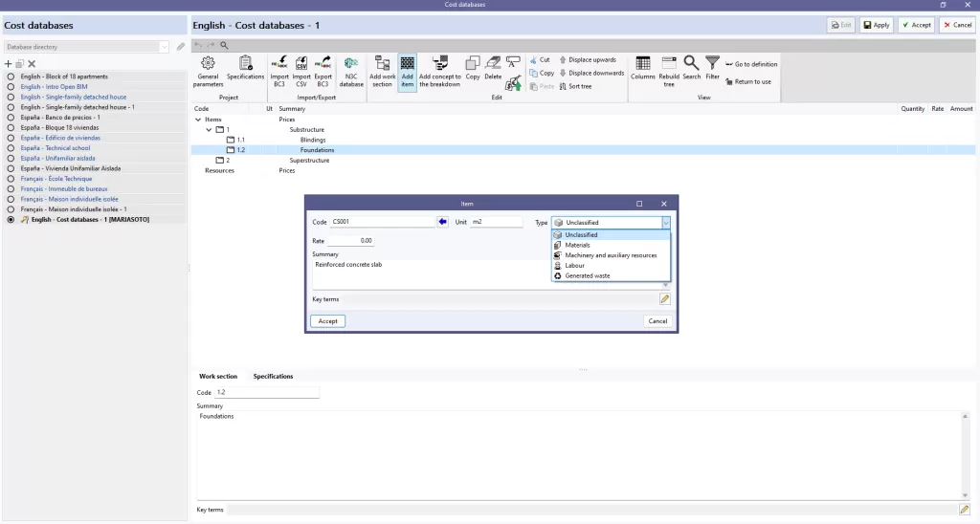Select Add item tool
The width and height of the screenshot is (980, 524).
(x=407, y=71)
